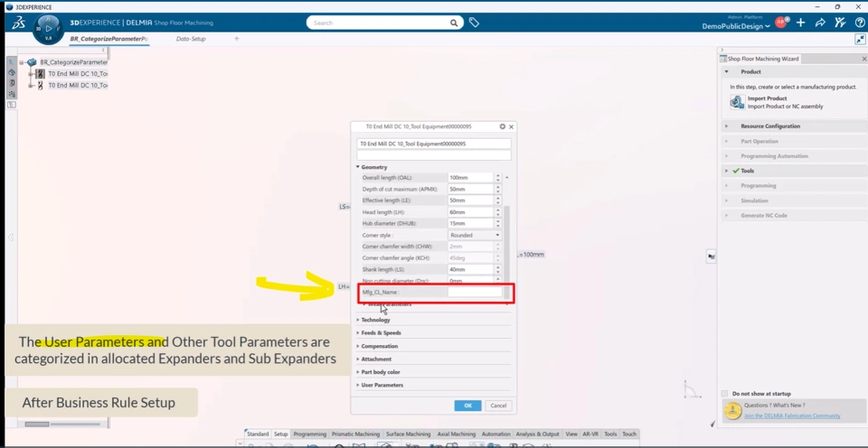Viewport: 868px width, 448px height.
Task: Open the RP user profile avatar
Action: (x=780, y=23)
